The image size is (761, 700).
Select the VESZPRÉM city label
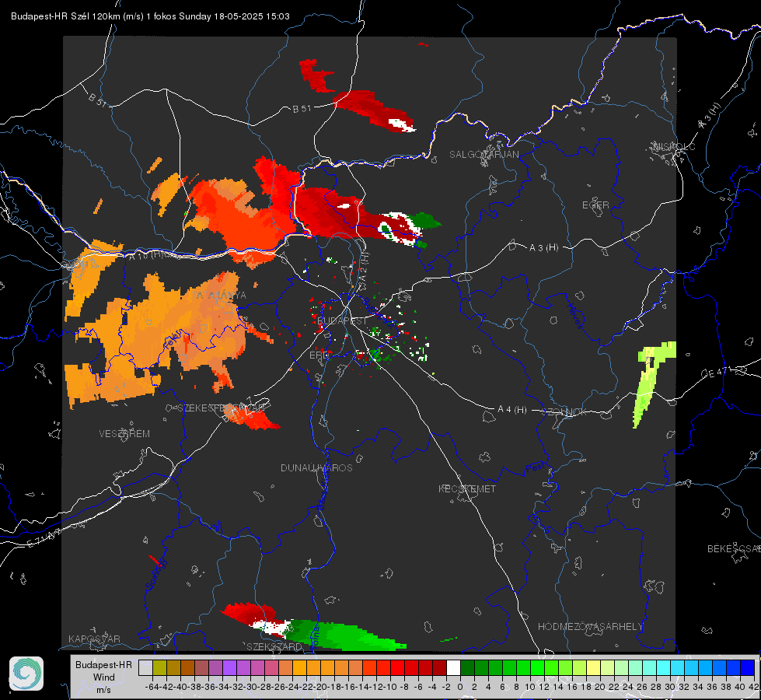pos(124,434)
